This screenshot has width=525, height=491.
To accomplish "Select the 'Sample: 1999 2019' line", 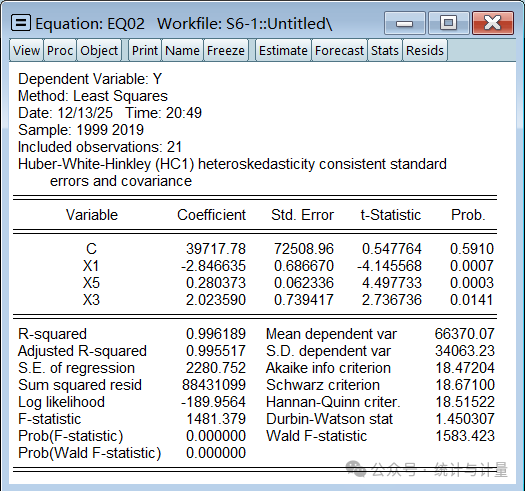I will [x=81, y=130].
